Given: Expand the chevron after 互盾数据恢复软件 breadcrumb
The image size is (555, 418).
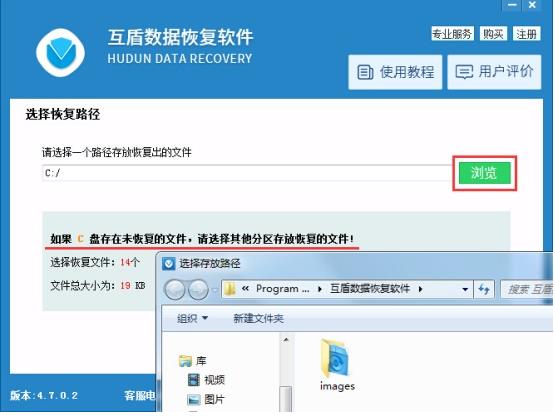Looking at the screenshot, I should (x=420, y=289).
